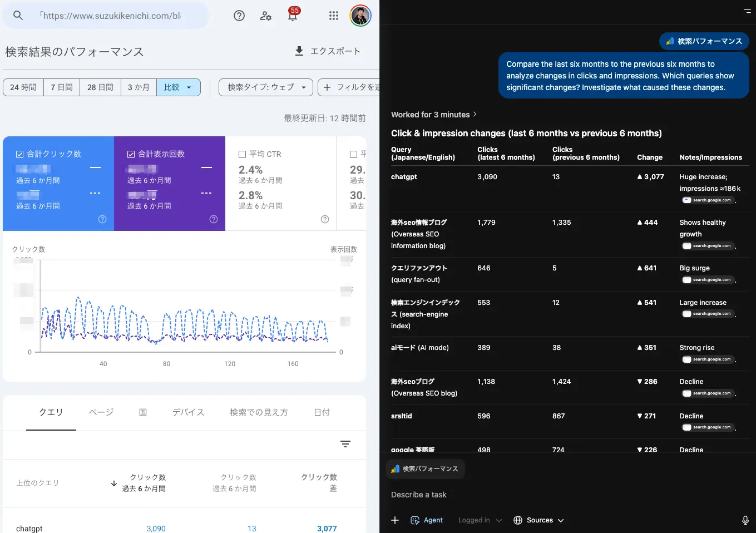Screen dimensions: 756x533
Task: Open the account profile avatar
Action: (x=360, y=16)
